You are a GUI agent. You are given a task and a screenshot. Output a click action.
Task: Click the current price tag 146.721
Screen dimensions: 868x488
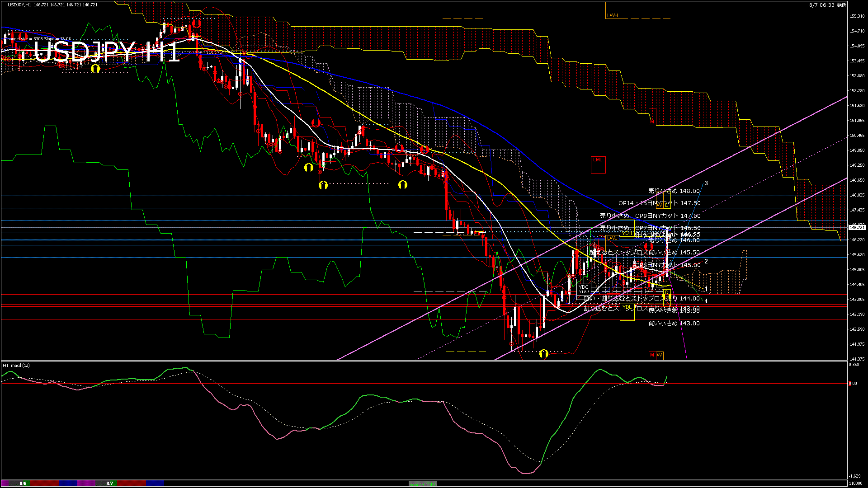tap(857, 228)
